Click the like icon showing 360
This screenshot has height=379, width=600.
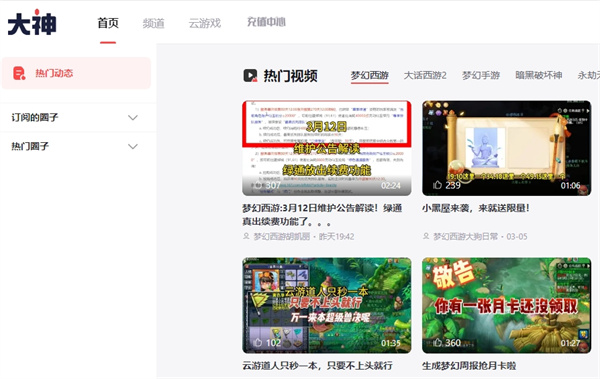[x=437, y=342]
